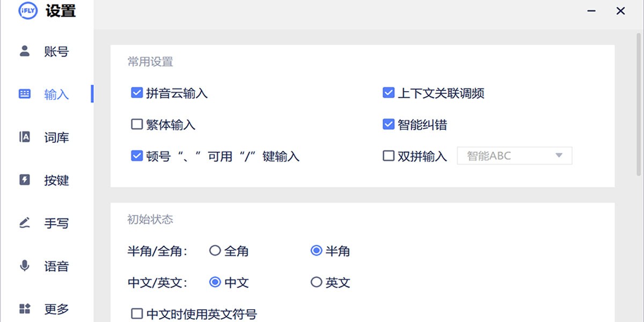
Task: Switch to the 输入 tab
Action: (56, 94)
